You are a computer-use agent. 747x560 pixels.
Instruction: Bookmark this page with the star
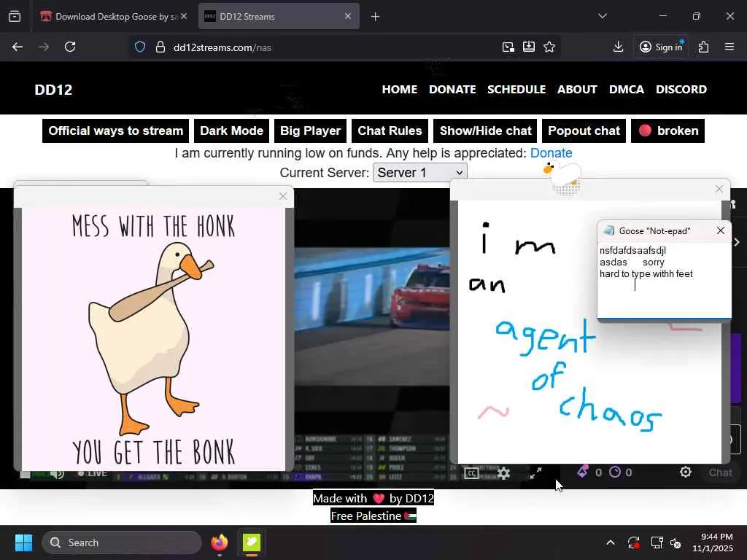pyautogui.click(x=549, y=47)
